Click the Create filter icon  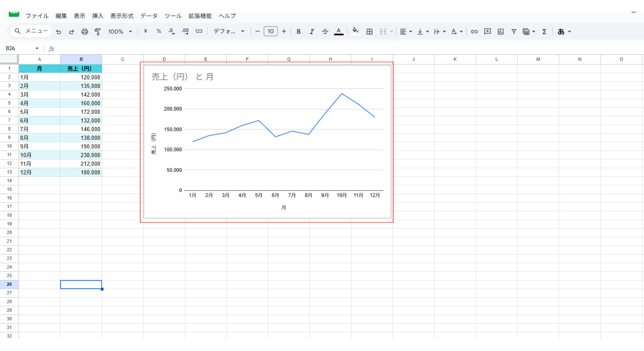pyautogui.click(x=514, y=32)
